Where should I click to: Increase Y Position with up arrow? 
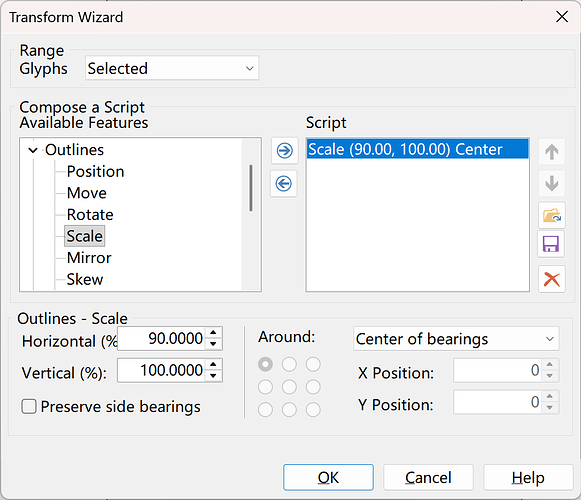click(550, 396)
